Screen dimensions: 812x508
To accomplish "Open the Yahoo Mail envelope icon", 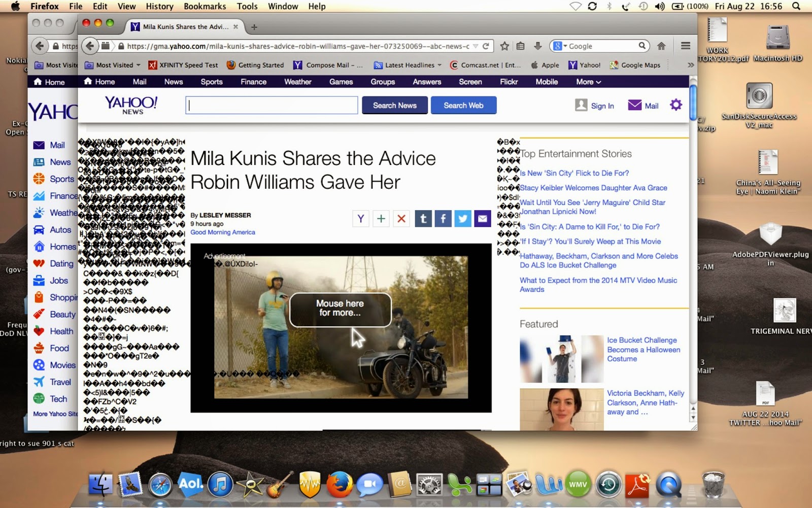I will point(635,105).
